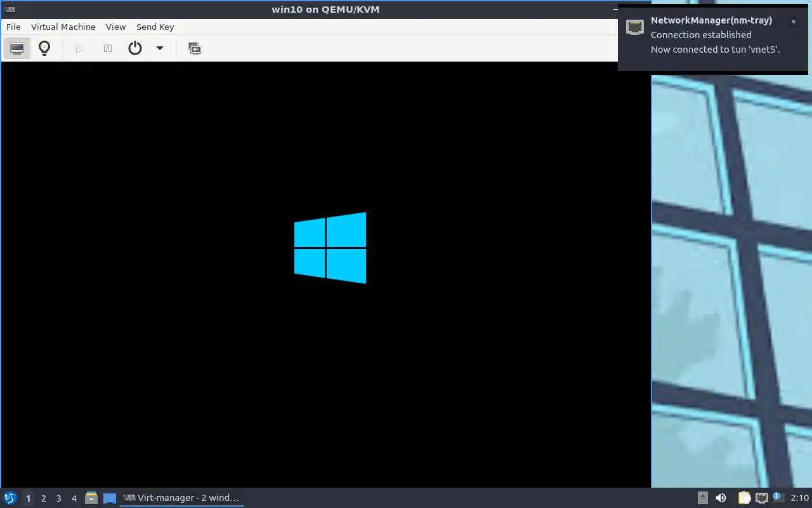Screen dimensions: 812x508
Task: Open the View menu
Action: click(115, 27)
